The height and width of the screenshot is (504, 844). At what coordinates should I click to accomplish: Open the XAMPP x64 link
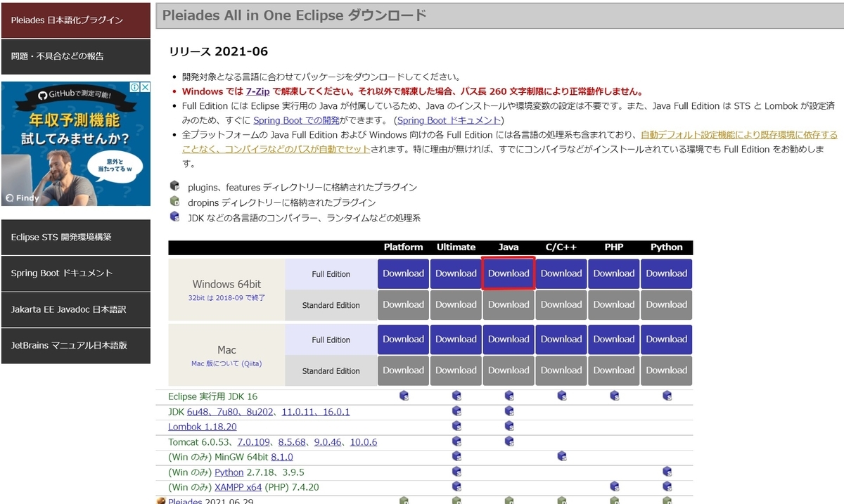click(x=238, y=487)
